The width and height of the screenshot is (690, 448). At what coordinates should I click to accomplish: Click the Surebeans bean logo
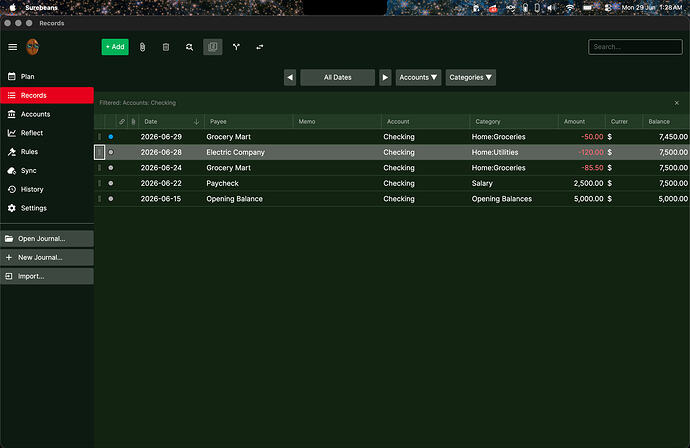click(x=33, y=47)
